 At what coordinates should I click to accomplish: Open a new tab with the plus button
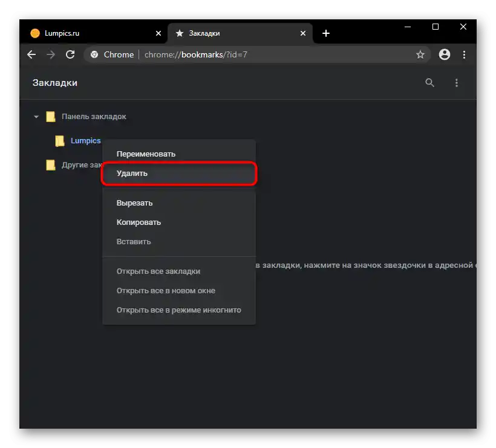[326, 33]
